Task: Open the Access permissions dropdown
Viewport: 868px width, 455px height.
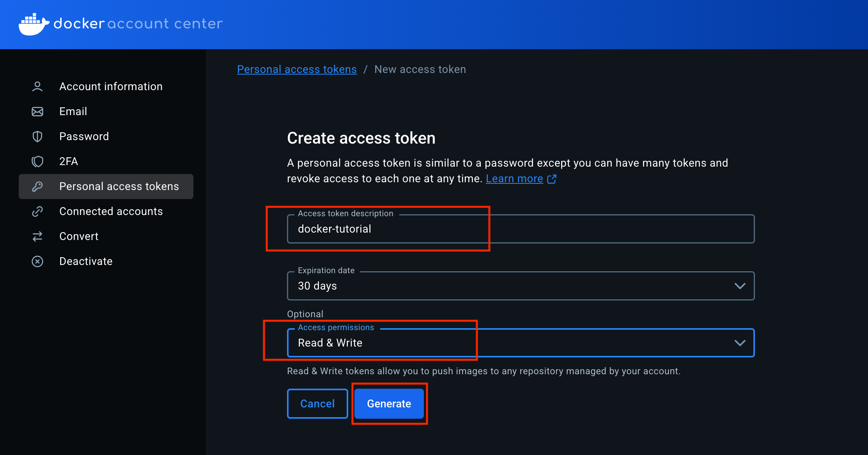Action: pos(521,343)
